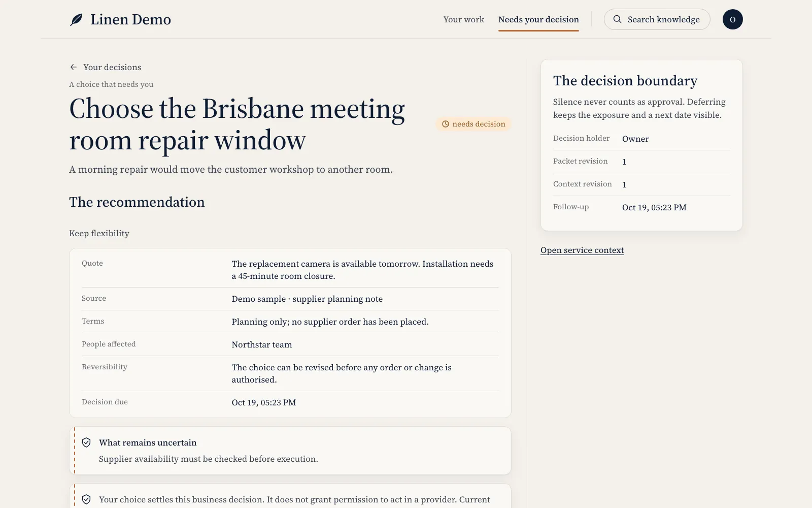812x508 pixels.
Task: Switch to the Your work tab
Action: point(463,19)
